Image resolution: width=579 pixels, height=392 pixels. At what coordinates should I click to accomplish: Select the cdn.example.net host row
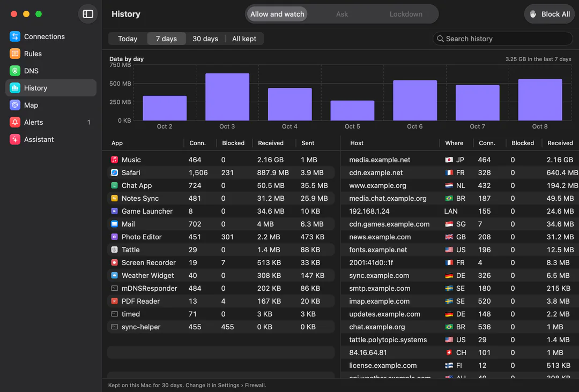click(x=460, y=172)
